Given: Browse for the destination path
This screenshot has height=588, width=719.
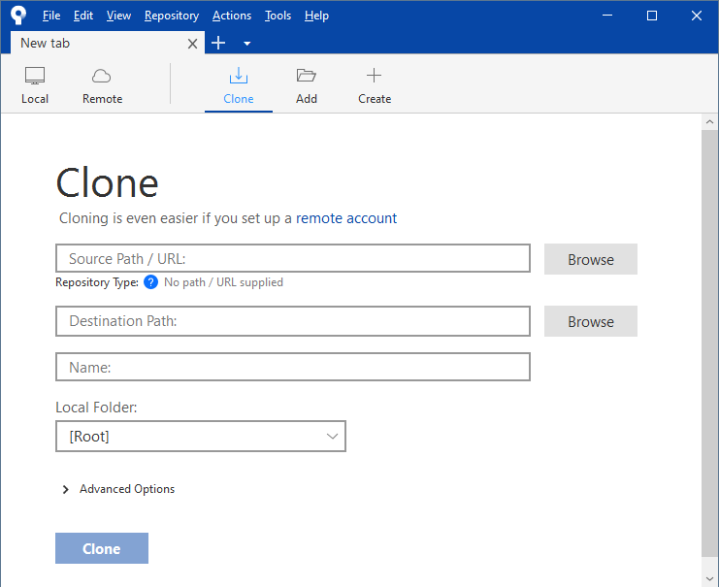Looking at the screenshot, I should (590, 321).
